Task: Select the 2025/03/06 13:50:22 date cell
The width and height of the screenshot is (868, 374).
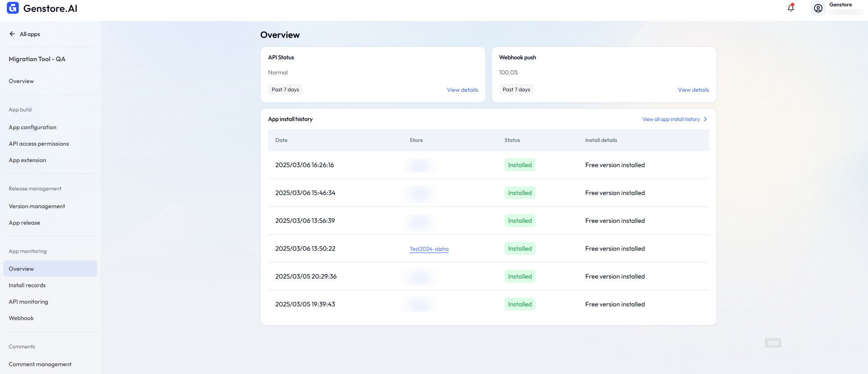Action: point(305,248)
